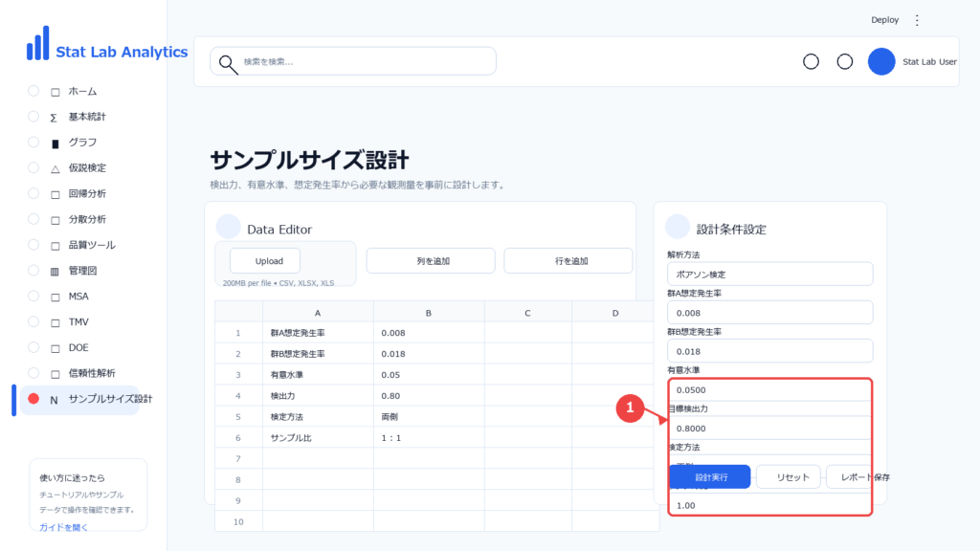Click the triangle icon for 仮説検定
The height and width of the screenshot is (551, 980).
[x=55, y=168]
